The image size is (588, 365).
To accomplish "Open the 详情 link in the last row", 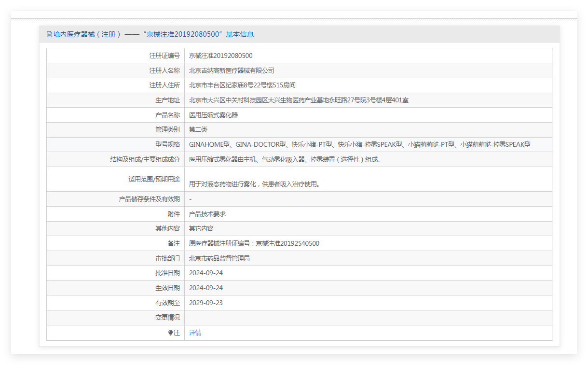I will (195, 333).
